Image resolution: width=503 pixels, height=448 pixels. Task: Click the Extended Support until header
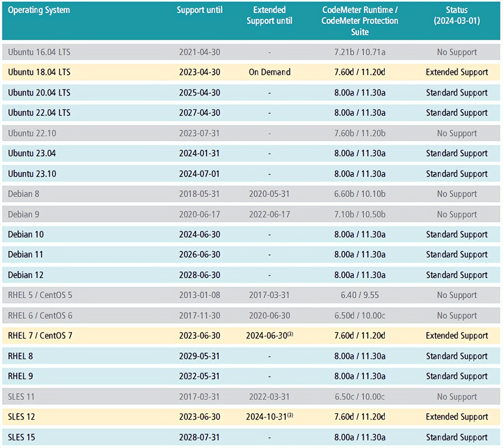point(269,15)
